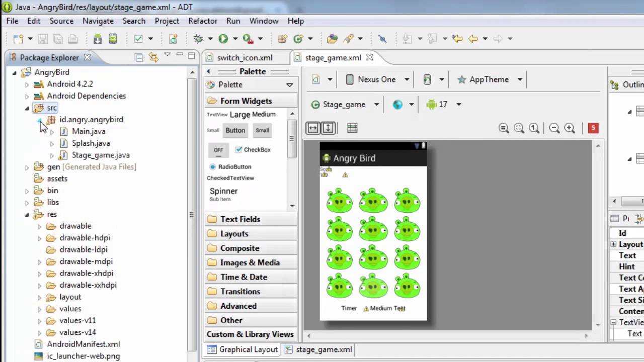Viewport: 644px width, 362px height.
Task: Click the Spinner widget in palette
Action: click(224, 194)
